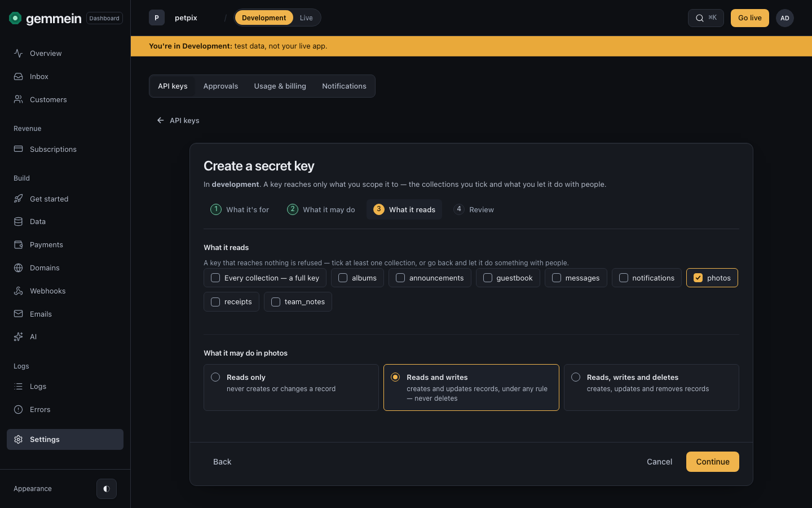Open Get started rocket icon
Image resolution: width=812 pixels, height=508 pixels.
[19, 199]
